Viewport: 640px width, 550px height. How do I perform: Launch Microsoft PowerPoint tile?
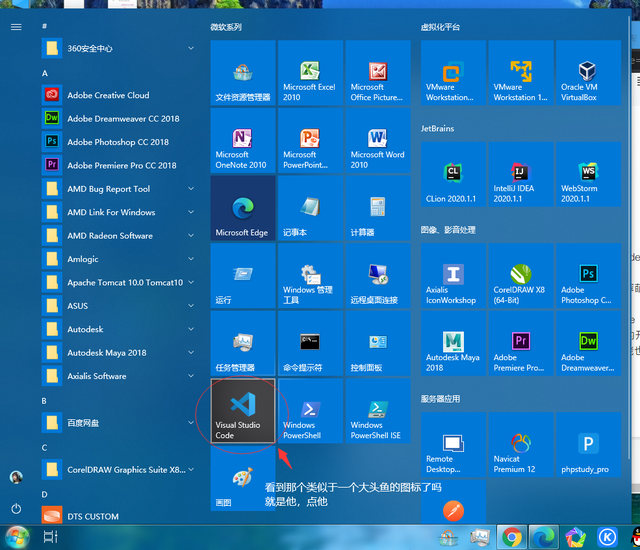311,140
